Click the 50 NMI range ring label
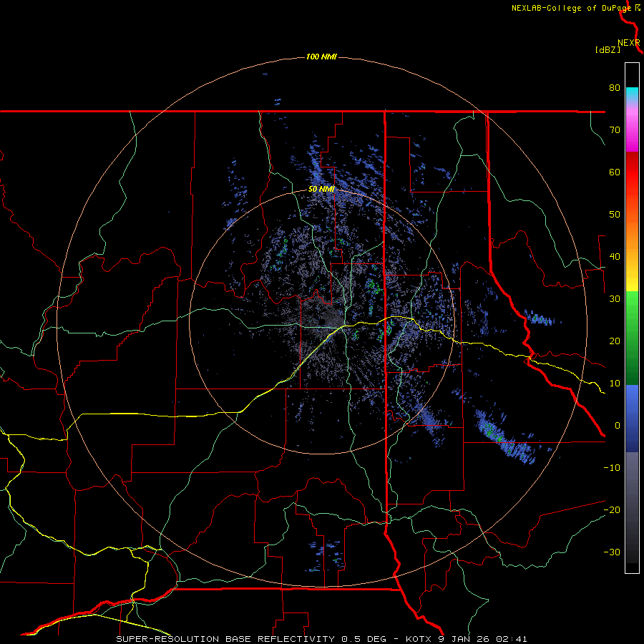 321,190
